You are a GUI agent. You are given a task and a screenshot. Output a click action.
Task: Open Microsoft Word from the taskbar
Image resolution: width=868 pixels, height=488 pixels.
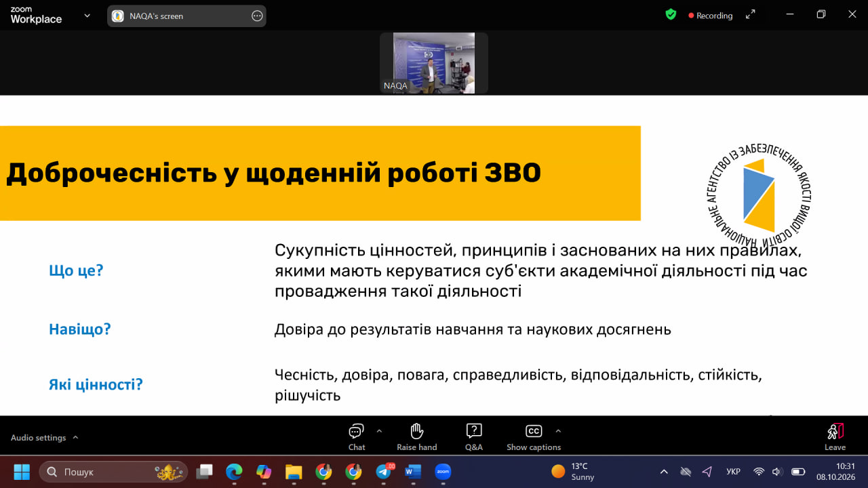click(x=413, y=471)
